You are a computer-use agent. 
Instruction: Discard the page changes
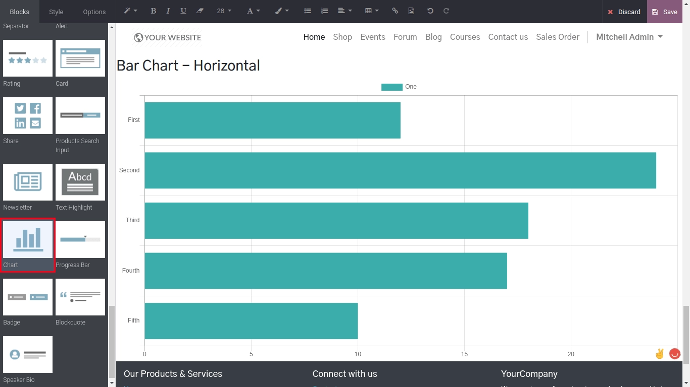[624, 12]
